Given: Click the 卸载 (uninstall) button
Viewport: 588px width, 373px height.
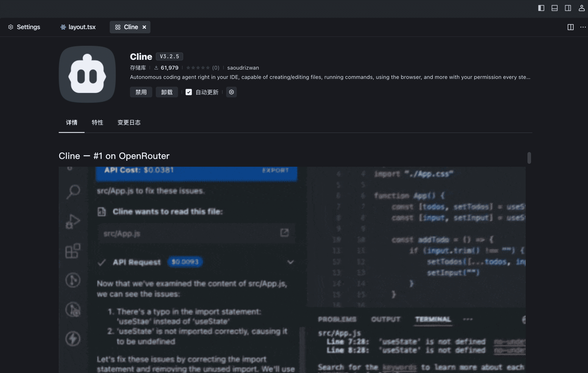Looking at the screenshot, I should [167, 92].
